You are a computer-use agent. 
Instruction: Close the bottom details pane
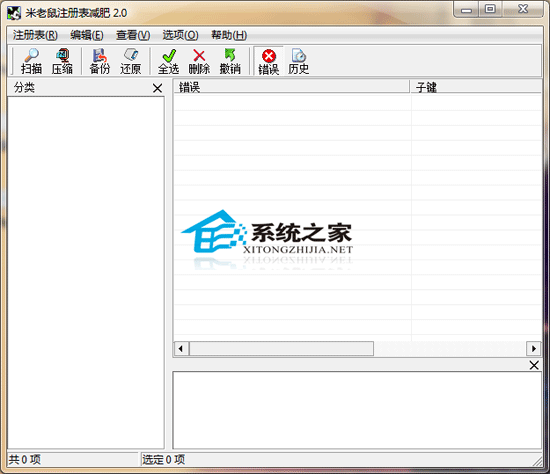point(534,365)
